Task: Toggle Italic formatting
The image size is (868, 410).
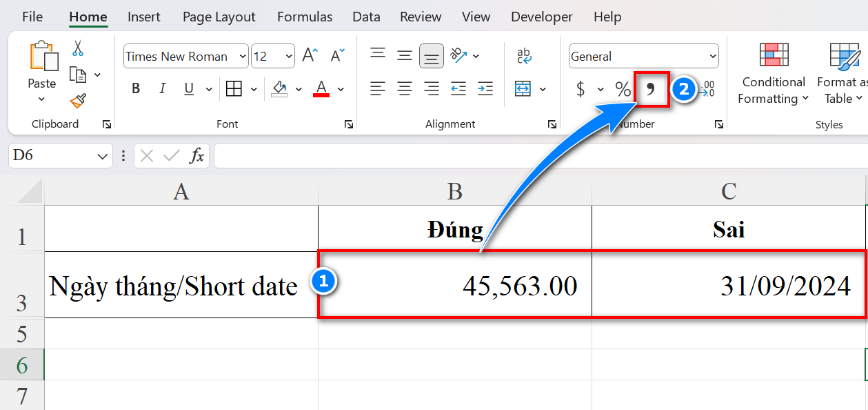Action: click(x=163, y=89)
